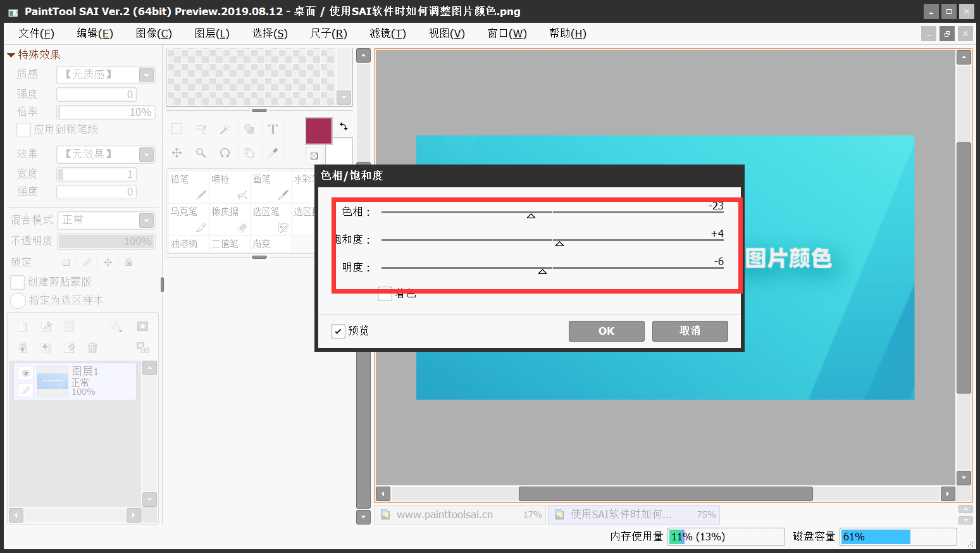Collapse the 特殊效果 section
This screenshot has width=980, height=553.
[x=11, y=55]
